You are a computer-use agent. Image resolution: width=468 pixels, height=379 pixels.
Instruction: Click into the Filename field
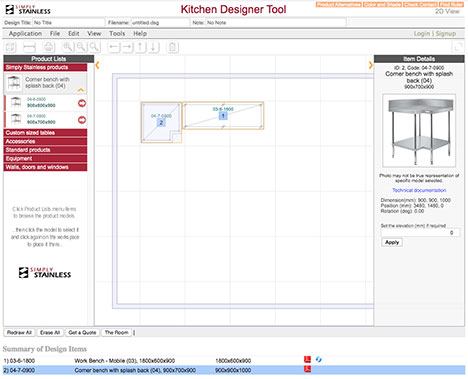coord(160,23)
